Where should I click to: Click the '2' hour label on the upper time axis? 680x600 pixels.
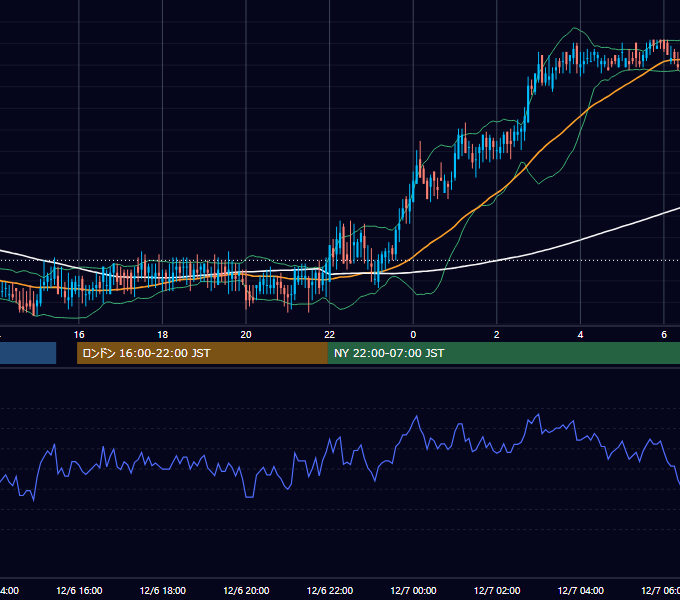point(497,335)
